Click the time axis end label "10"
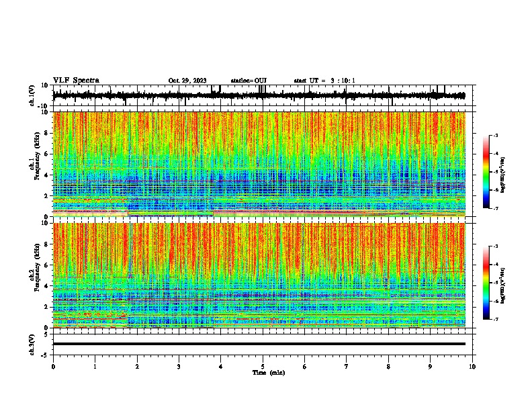The width and height of the screenshot is (532, 411). [x=472, y=367]
